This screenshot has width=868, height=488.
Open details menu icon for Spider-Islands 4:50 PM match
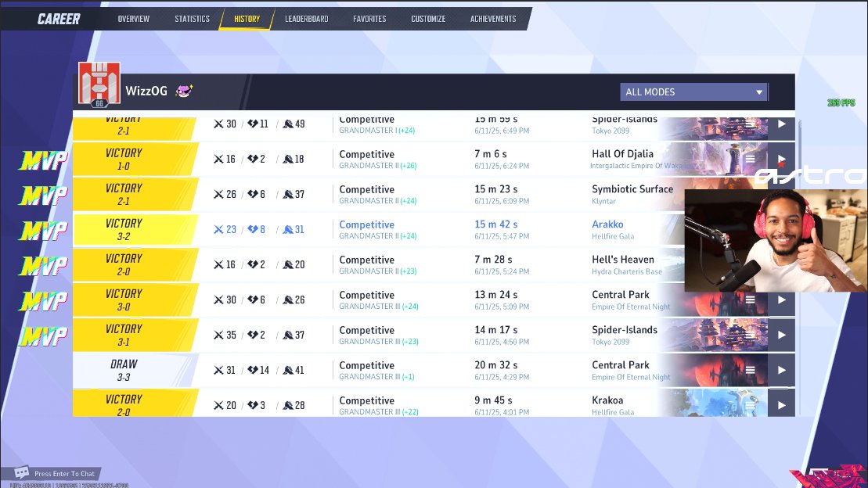[x=750, y=335]
